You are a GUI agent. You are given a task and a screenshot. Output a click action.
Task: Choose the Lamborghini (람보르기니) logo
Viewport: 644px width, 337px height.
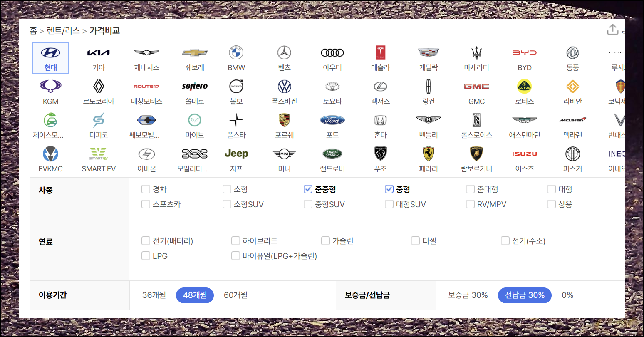click(x=477, y=154)
